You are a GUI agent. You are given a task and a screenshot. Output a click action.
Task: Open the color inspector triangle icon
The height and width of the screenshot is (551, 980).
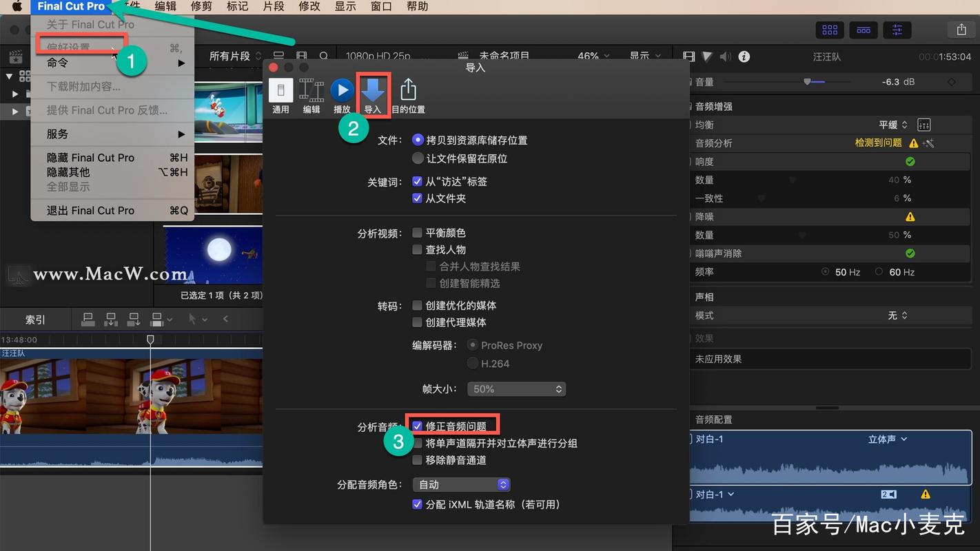tap(707, 56)
